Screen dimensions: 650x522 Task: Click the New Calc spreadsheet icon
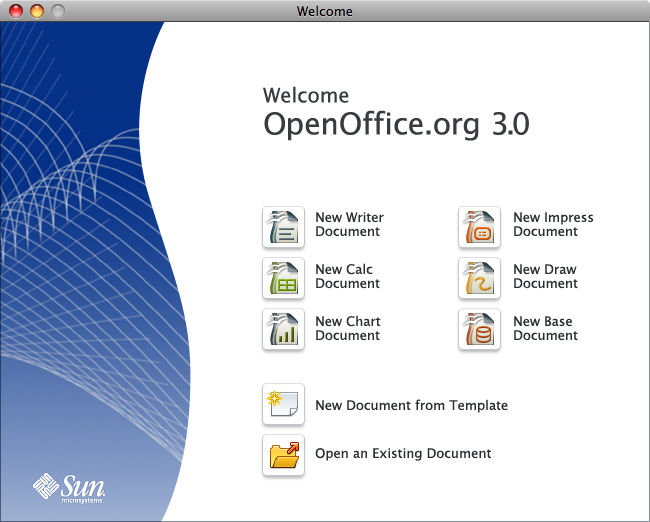coord(283,278)
